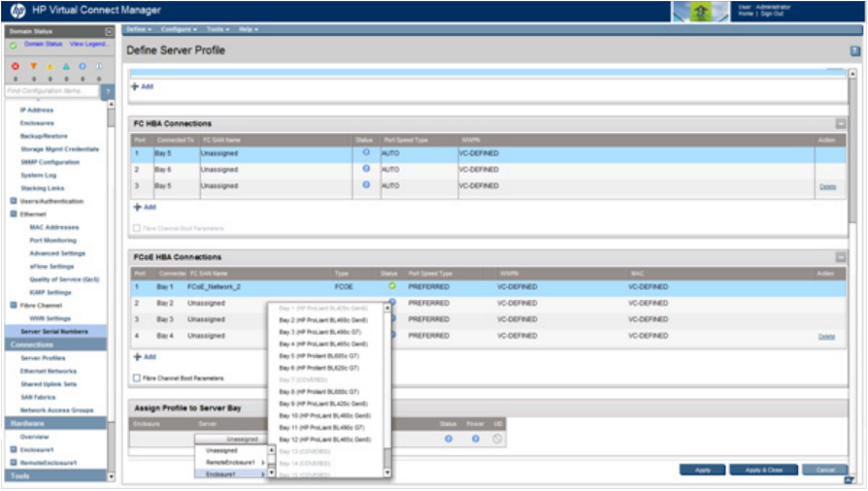Click the plus icon to add FC HBA connection
Image resolution: width=868 pixels, height=491 pixels.
coord(137,207)
